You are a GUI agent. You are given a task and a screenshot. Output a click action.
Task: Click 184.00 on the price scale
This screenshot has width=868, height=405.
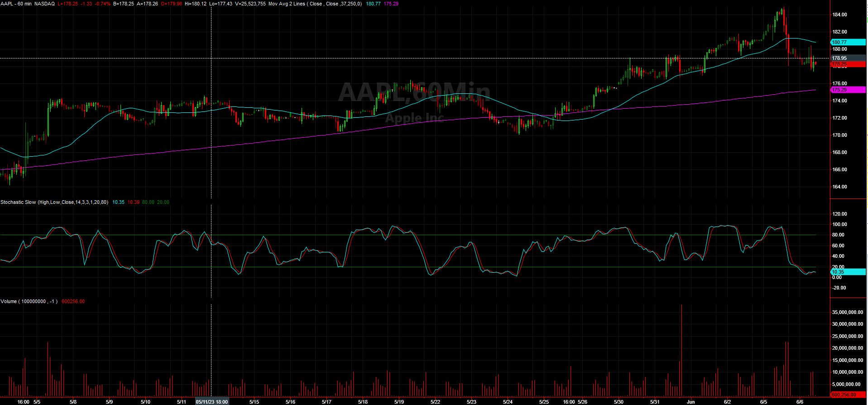click(x=839, y=14)
